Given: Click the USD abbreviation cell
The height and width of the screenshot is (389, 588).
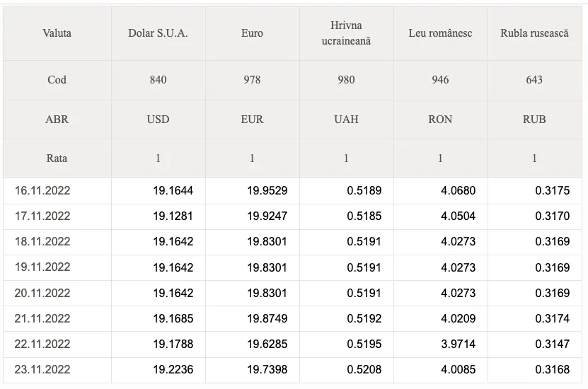Looking at the screenshot, I should 158,119.
